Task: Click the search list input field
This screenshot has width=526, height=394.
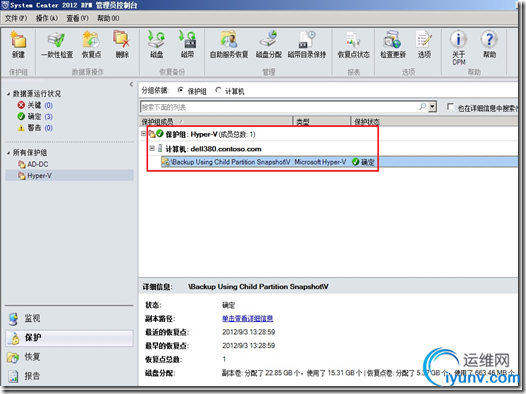Action: (279, 107)
